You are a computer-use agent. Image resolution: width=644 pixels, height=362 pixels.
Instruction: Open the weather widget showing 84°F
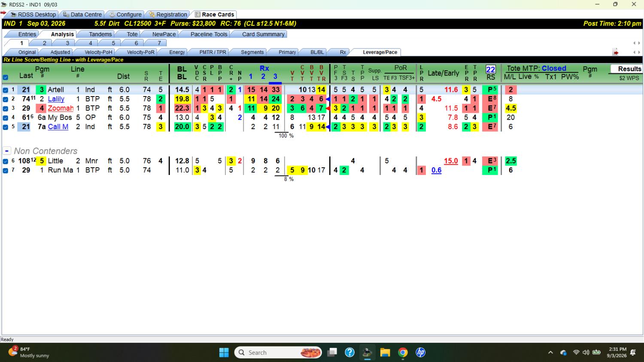click(x=28, y=352)
